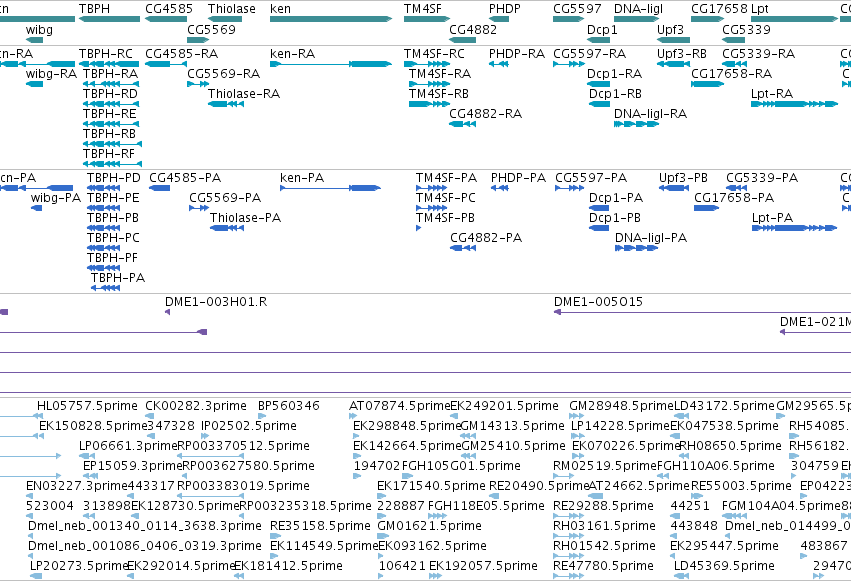Select the long ken gene bar
851x581 pixels.
[331, 19]
